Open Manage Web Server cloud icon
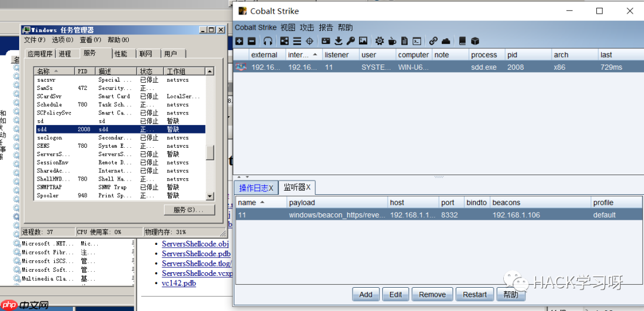The height and width of the screenshot is (311, 644). (x=445, y=41)
